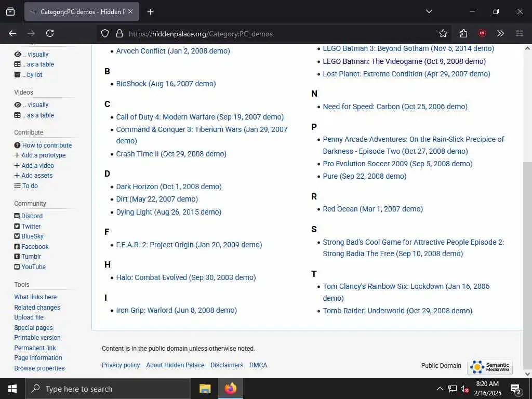Open the muted volume tray icon
The height and width of the screenshot is (399, 532).
pyautogui.click(x=465, y=389)
